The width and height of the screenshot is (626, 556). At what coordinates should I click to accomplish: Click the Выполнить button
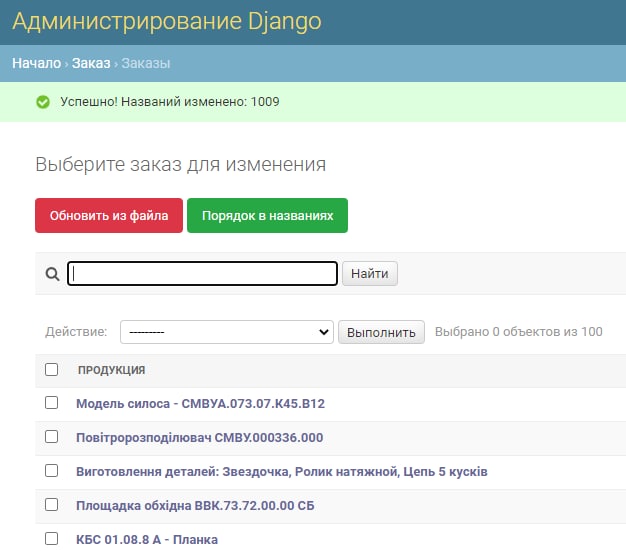(x=381, y=332)
